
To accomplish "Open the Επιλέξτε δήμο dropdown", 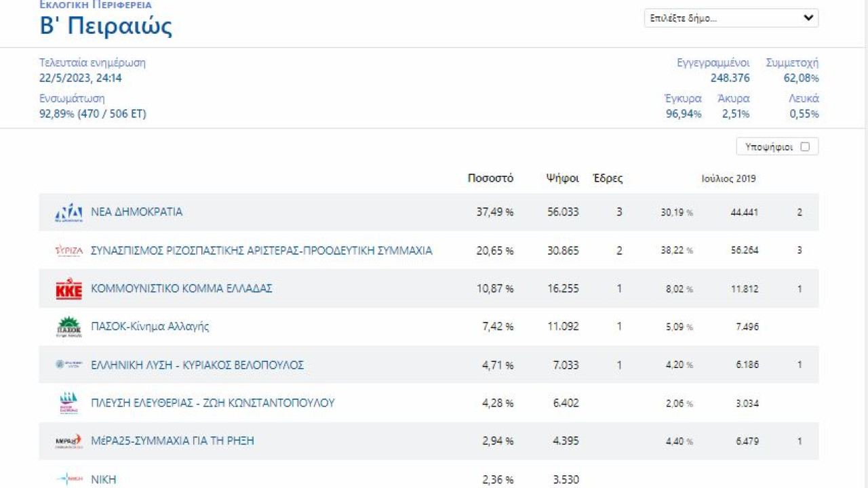I will pyautogui.click(x=731, y=18).
